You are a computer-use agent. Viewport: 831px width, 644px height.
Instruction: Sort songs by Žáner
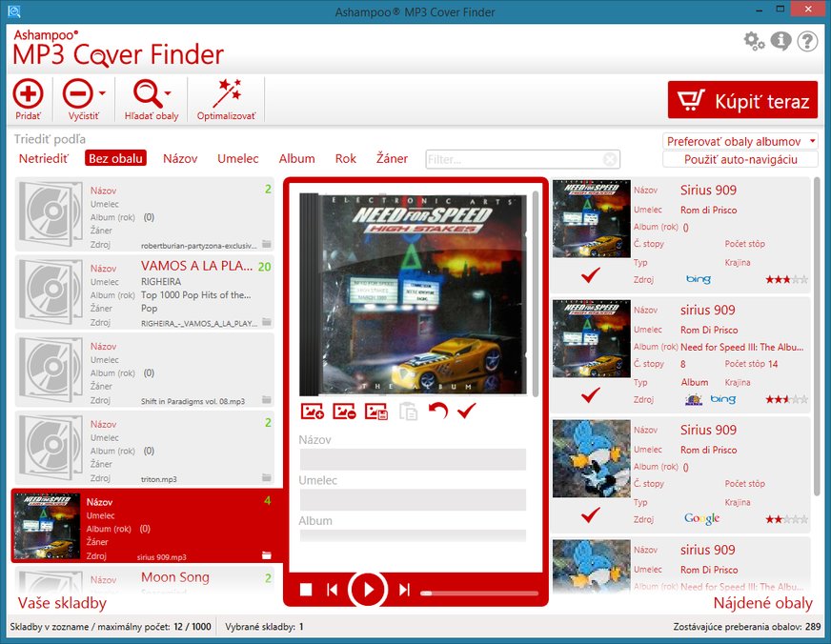pyautogui.click(x=392, y=158)
